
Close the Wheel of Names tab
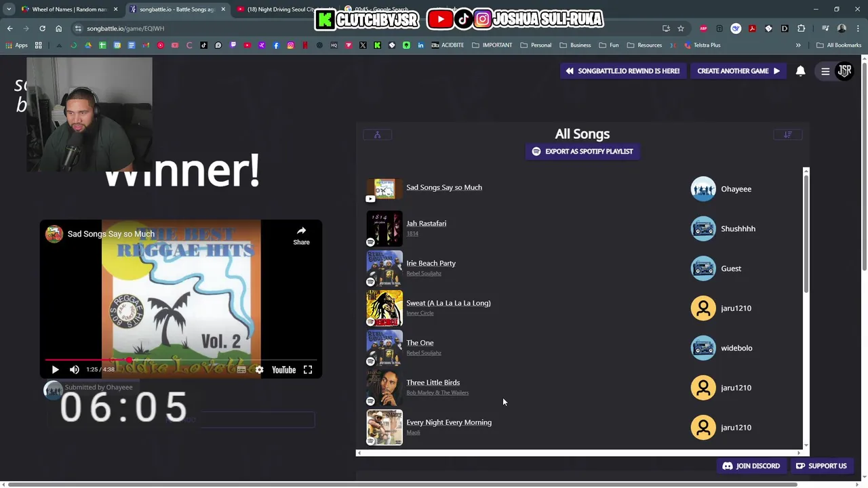click(x=115, y=9)
